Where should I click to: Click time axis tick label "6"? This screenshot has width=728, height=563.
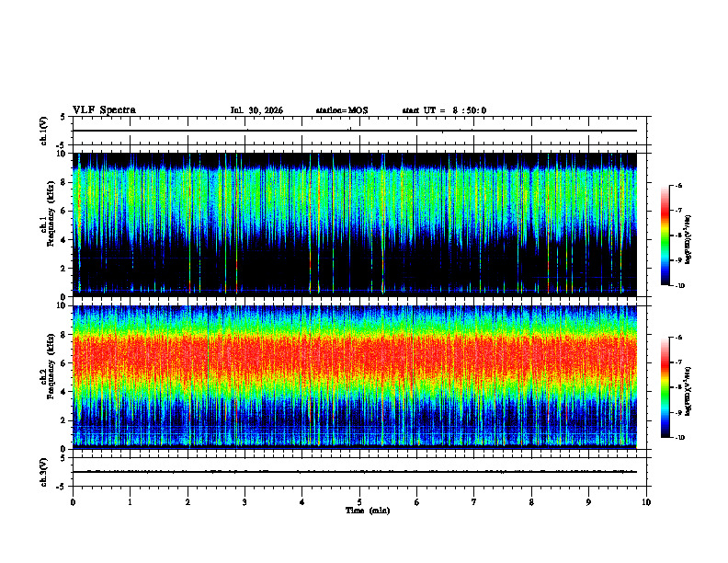click(x=416, y=502)
